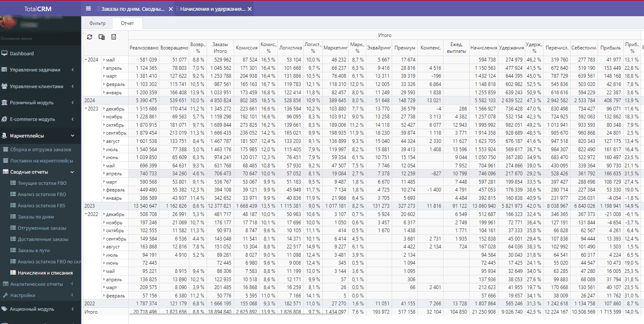The height and width of the screenshot is (324, 644).
Task: Refresh the report data
Action: pyautogui.click(x=89, y=37)
